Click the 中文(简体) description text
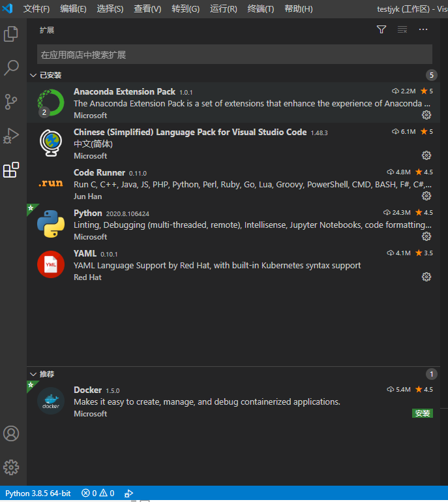Screen dimensions: 448x502 coord(93,144)
